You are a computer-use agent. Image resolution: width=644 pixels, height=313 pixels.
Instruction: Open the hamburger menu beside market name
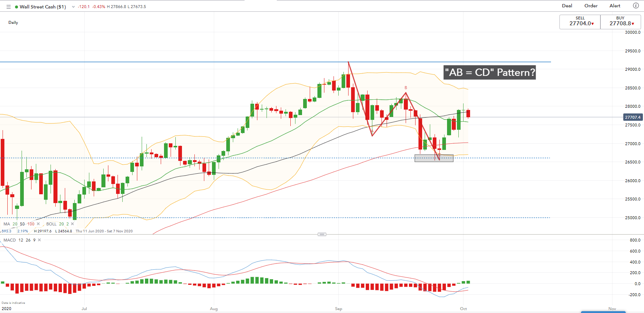(8, 7)
